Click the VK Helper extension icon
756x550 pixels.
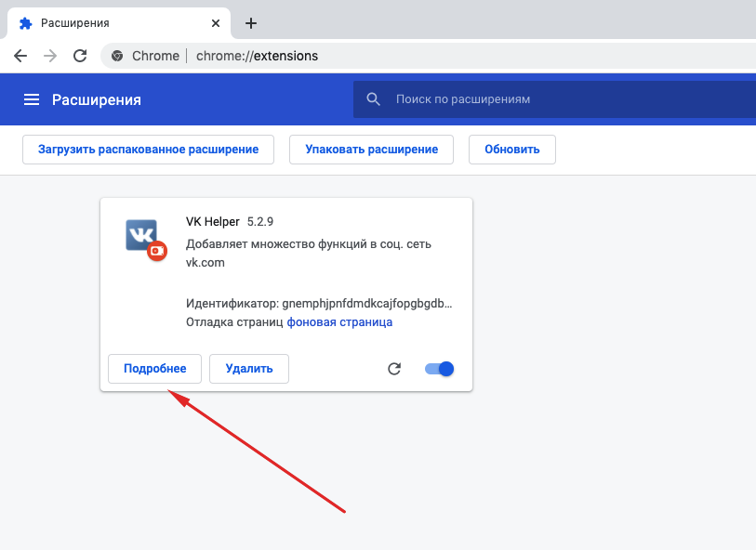[x=146, y=240]
